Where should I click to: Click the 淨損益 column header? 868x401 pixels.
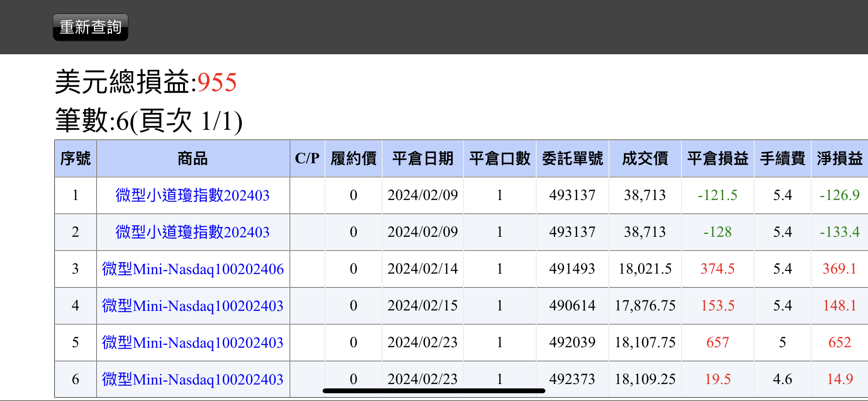[x=840, y=158]
